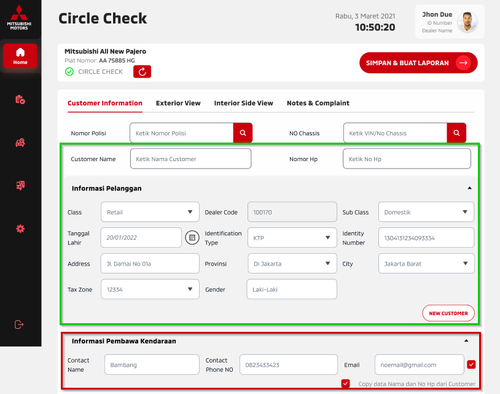The image size is (500, 394).
Task: Click the Dealer Code field
Action: (292, 212)
